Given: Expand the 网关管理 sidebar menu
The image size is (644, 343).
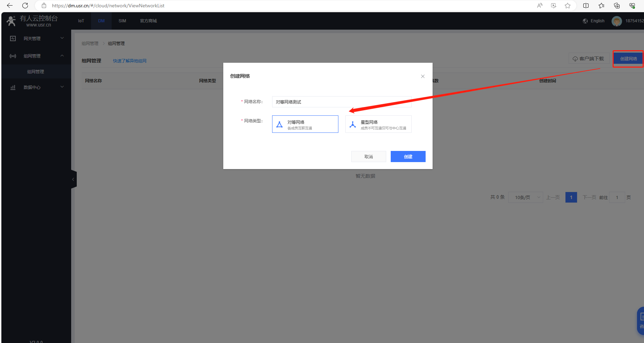Looking at the screenshot, I should (x=36, y=38).
